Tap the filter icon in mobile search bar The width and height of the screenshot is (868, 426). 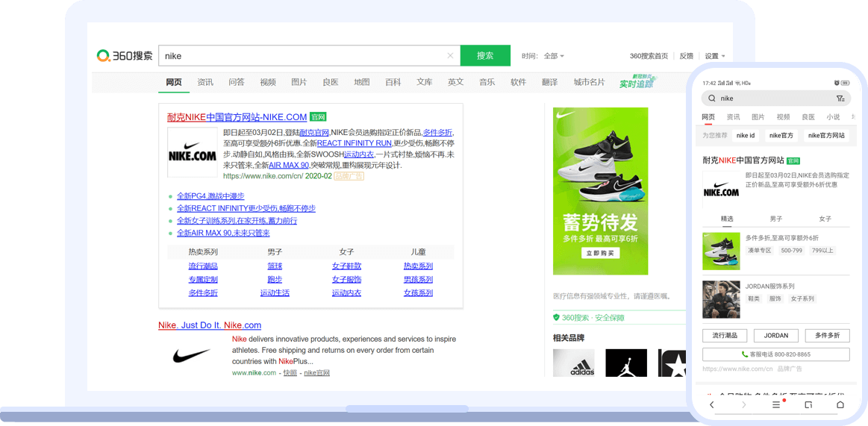coord(840,98)
